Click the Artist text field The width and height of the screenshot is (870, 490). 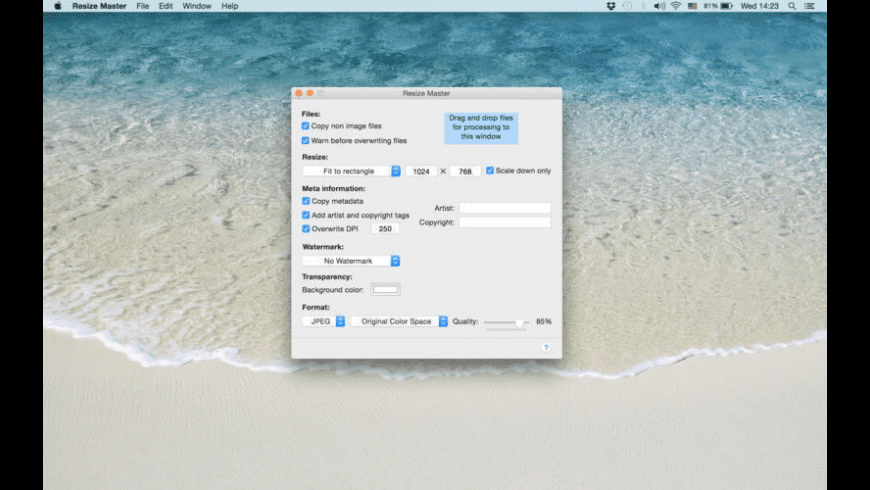(x=505, y=208)
